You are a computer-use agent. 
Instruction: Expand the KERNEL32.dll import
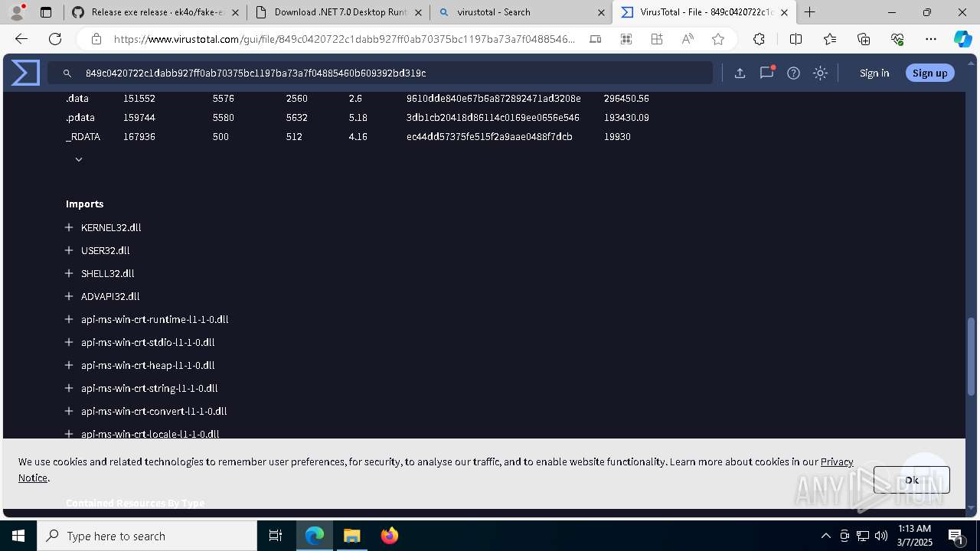point(69,227)
